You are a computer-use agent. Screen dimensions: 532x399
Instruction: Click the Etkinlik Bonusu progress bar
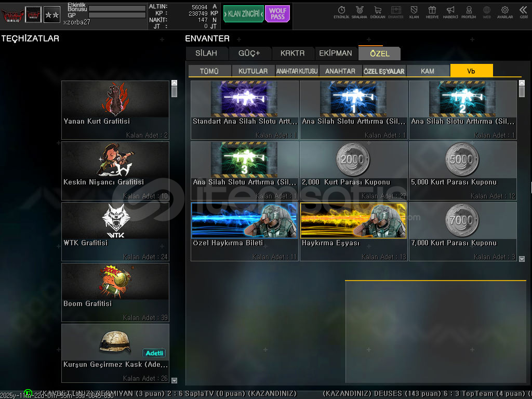pyautogui.click(x=117, y=8)
